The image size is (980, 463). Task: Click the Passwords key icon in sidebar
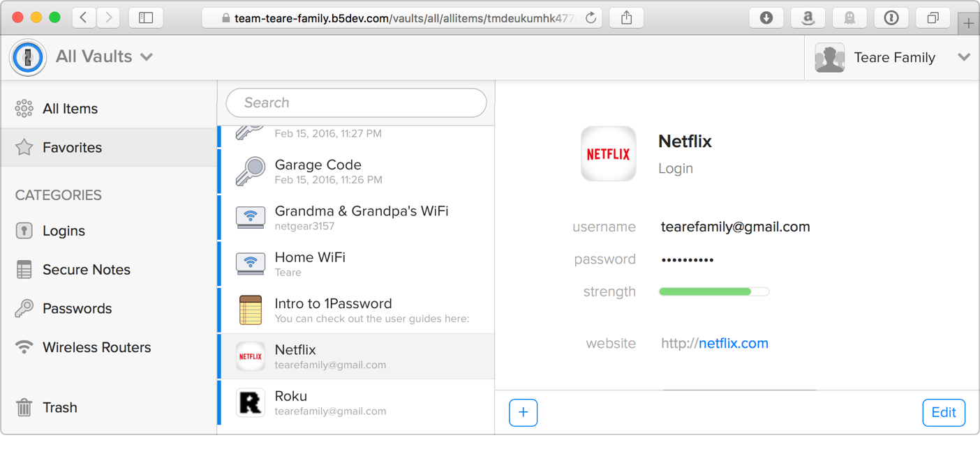coord(24,308)
